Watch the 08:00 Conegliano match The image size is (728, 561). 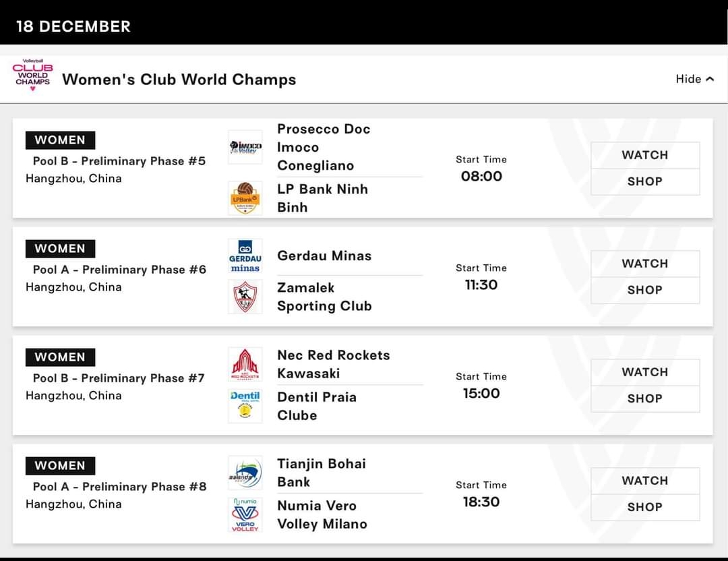[x=645, y=155]
